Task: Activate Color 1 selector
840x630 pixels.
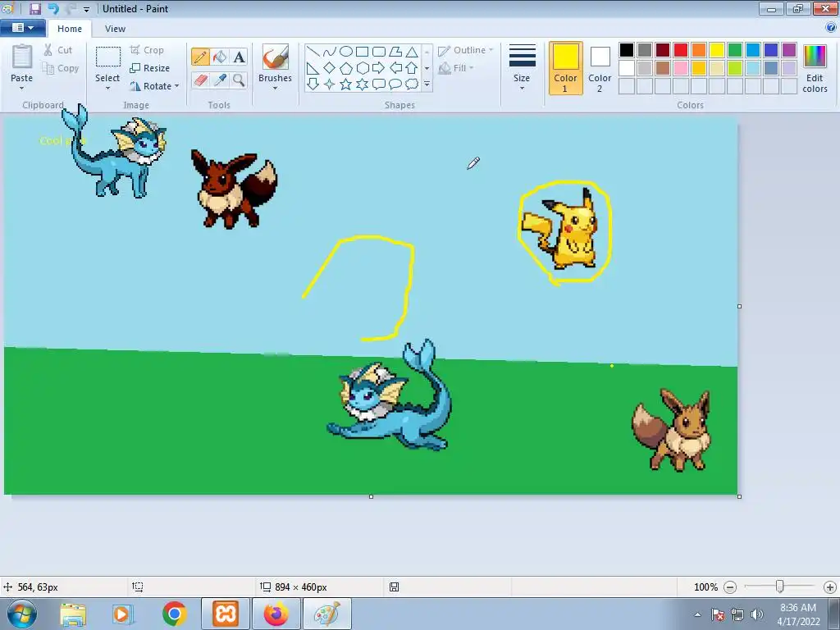Action: (565, 68)
